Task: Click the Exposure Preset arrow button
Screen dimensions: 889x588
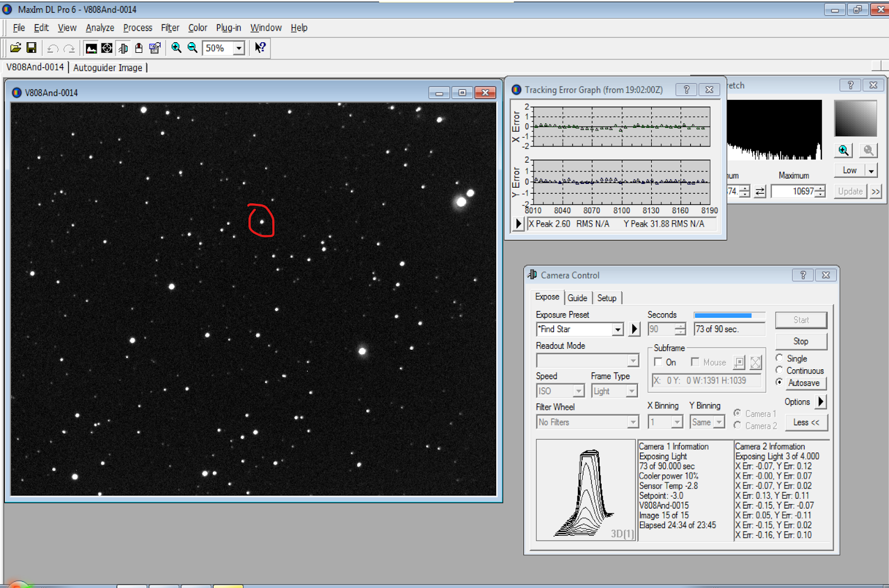Action: coord(635,329)
